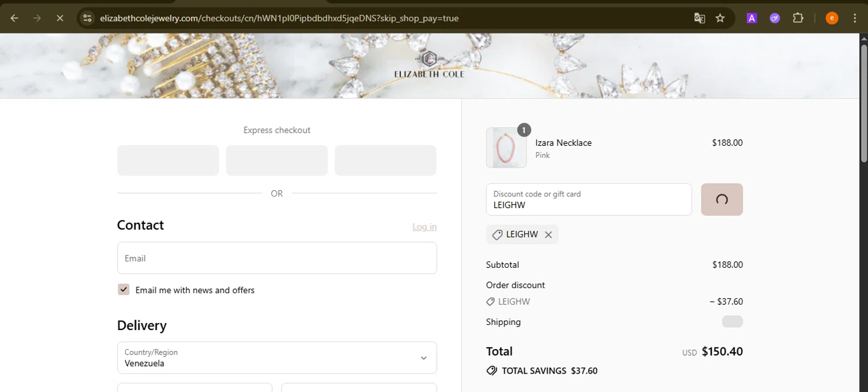Open site information icon in address bar

[87, 18]
